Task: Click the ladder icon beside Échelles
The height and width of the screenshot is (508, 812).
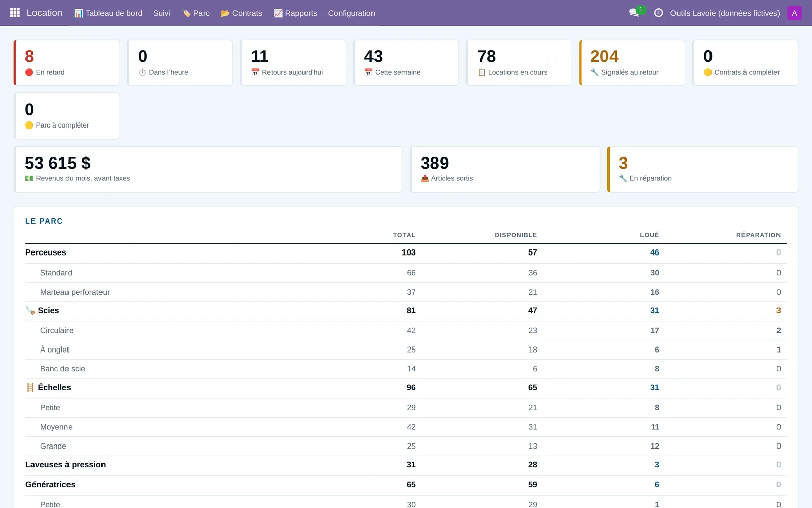Action: tap(30, 387)
